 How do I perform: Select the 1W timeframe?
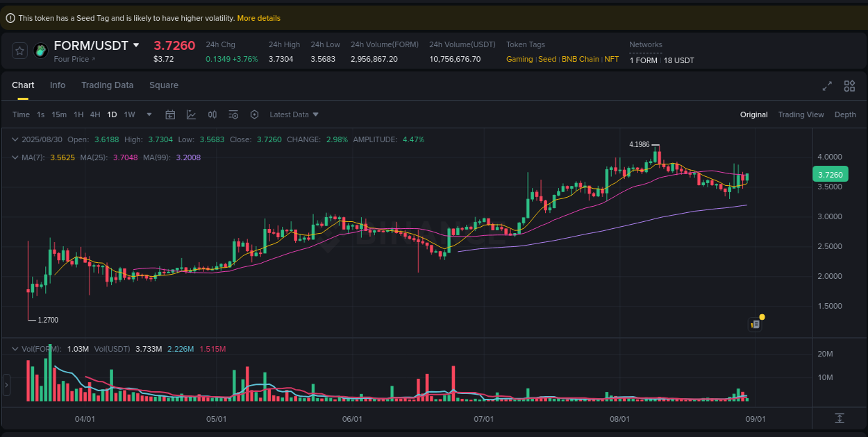[129, 114]
